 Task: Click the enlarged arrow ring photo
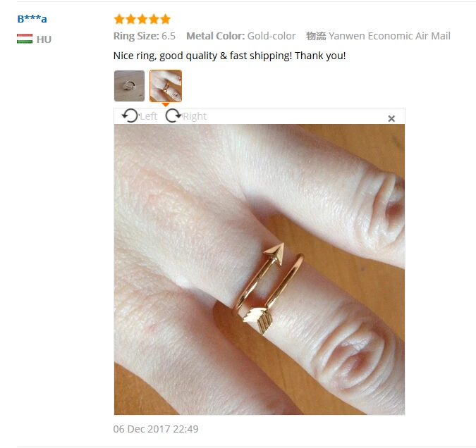click(x=260, y=269)
